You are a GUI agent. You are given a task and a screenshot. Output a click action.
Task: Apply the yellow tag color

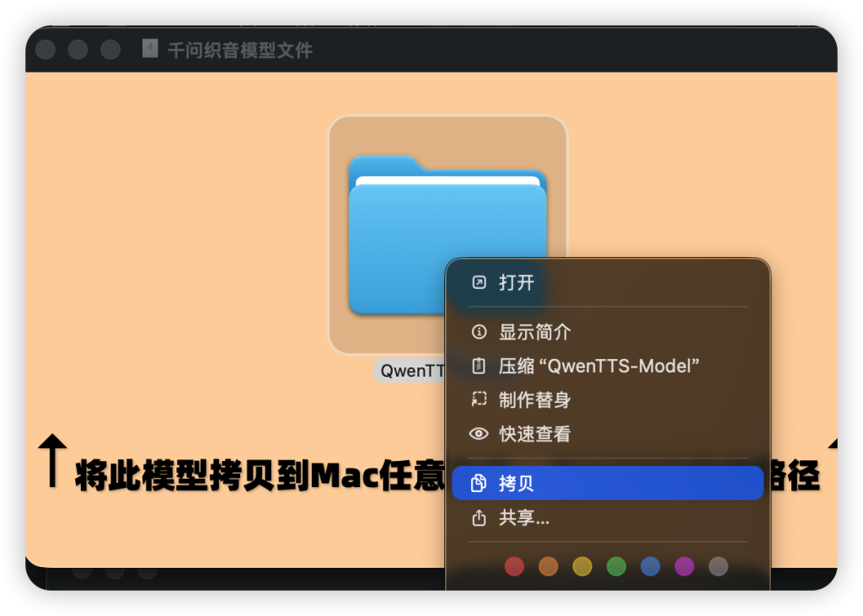[x=582, y=566]
